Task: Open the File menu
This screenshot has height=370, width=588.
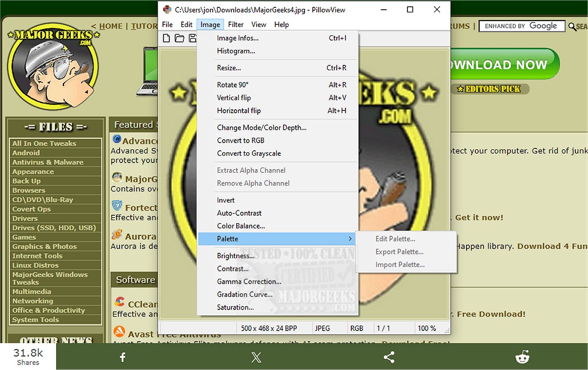Action: click(167, 24)
